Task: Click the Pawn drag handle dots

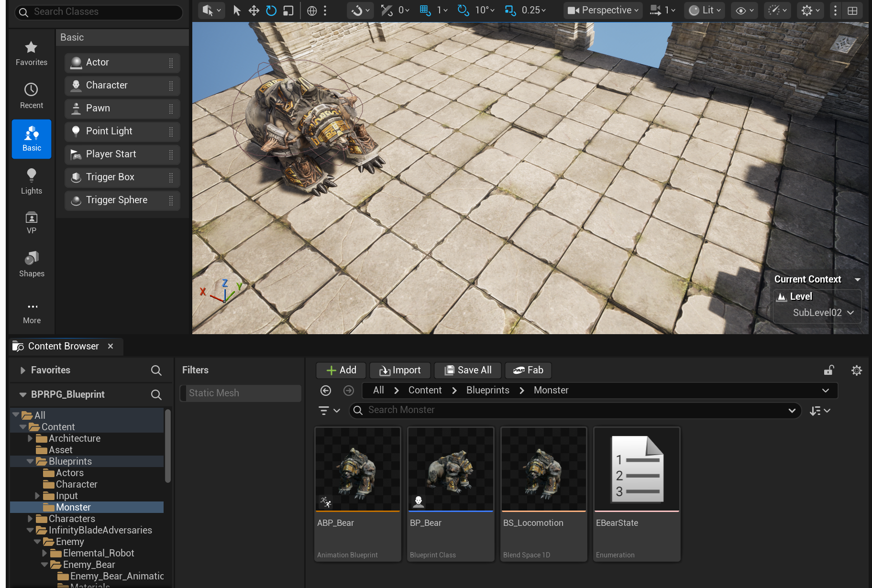Action: (171, 109)
